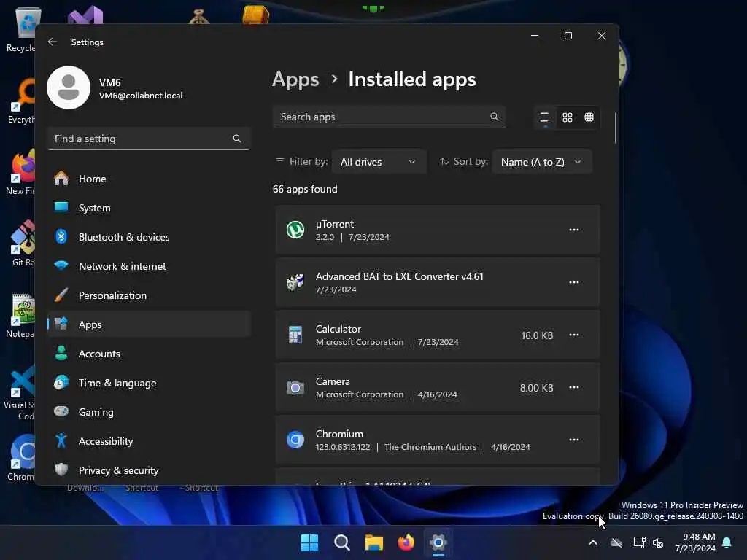Open Accounts settings
The height and width of the screenshot is (560, 747).
point(149,354)
